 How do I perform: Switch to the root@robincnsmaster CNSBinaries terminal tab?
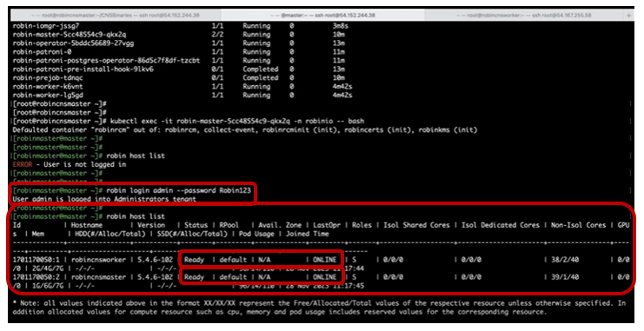pos(116,15)
